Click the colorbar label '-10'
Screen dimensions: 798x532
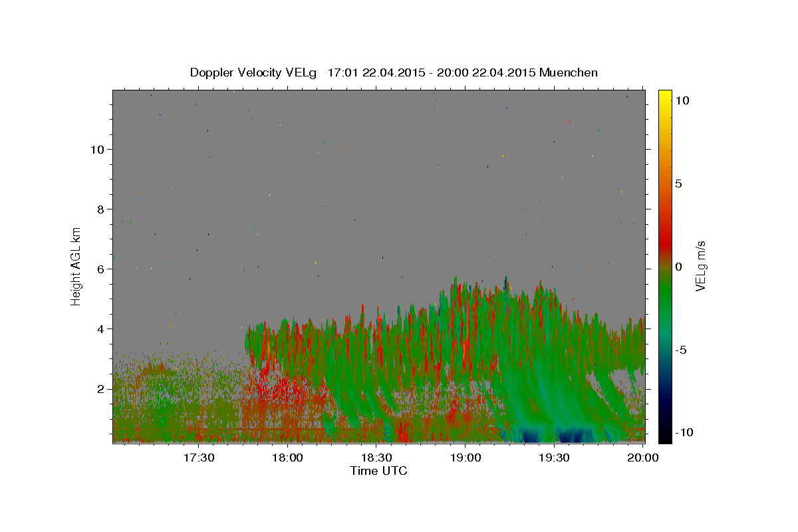[x=684, y=433]
